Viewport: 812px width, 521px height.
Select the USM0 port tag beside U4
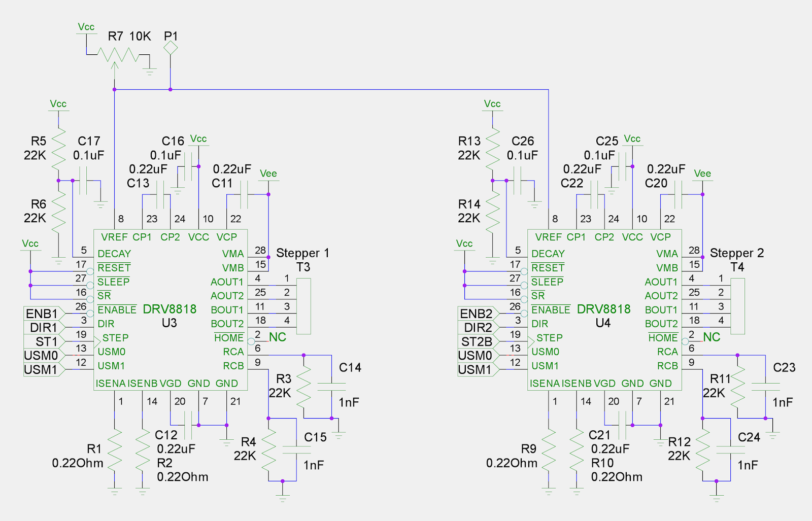[x=478, y=356]
